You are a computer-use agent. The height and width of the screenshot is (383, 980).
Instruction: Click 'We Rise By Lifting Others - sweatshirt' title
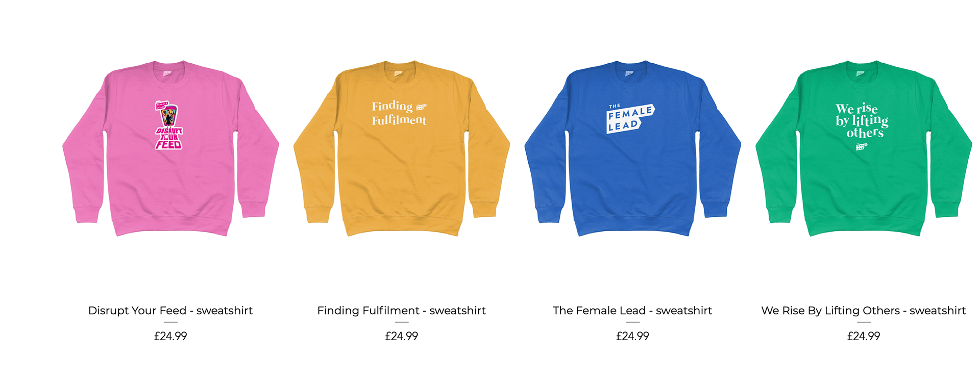pos(864,311)
